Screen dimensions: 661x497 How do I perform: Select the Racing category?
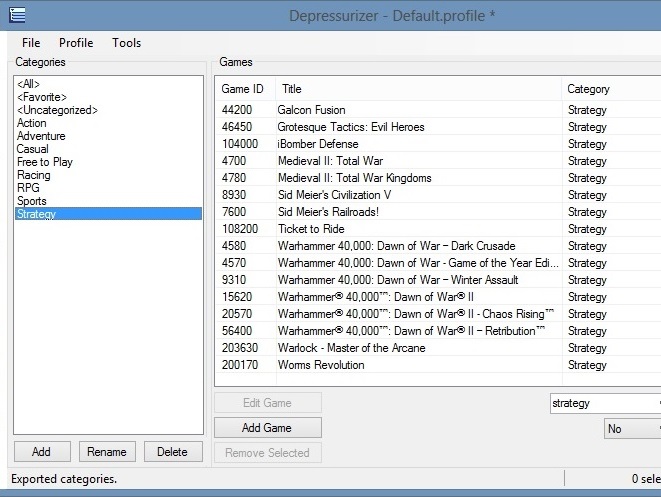(x=108, y=175)
